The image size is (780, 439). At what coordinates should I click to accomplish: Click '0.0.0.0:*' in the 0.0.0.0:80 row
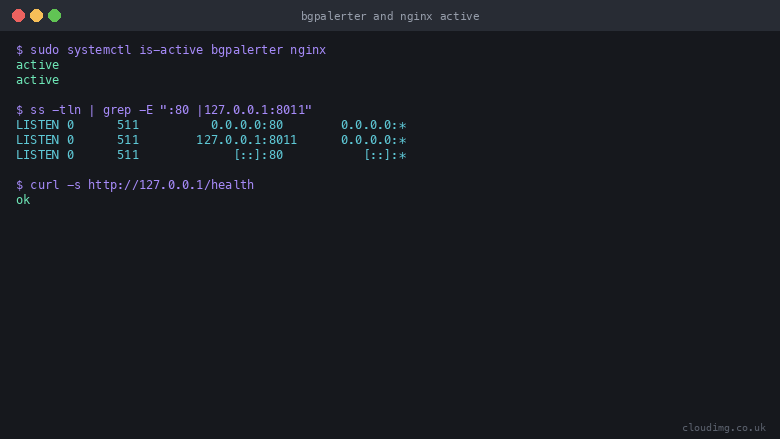(374, 125)
